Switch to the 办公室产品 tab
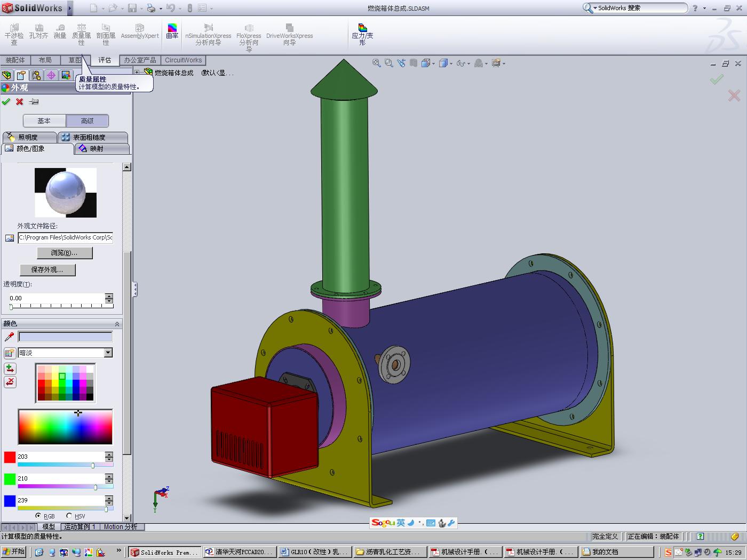This screenshot has height=560, width=747. 140,60
